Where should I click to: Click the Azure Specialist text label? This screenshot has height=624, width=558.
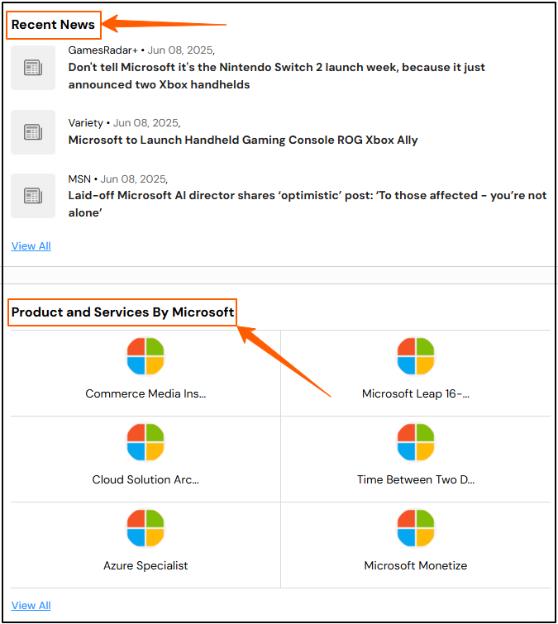[146, 566]
